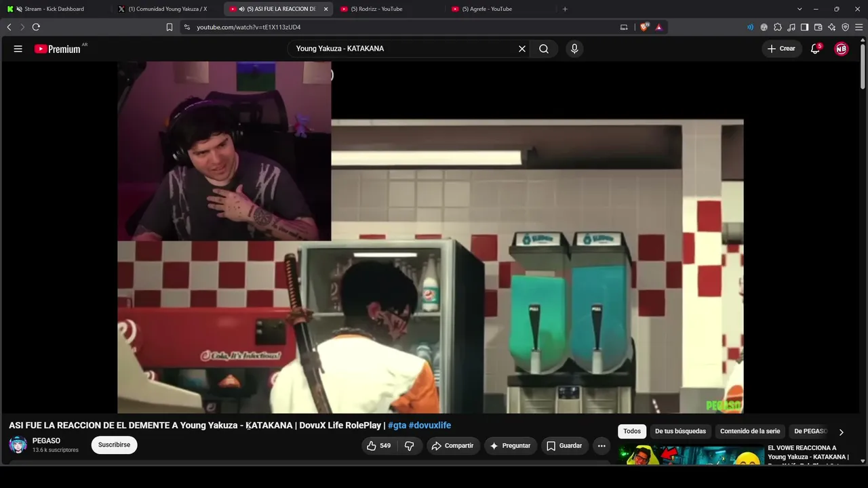Click the Compartir share button
The height and width of the screenshot is (488, 868).
[x=452, y=445]
